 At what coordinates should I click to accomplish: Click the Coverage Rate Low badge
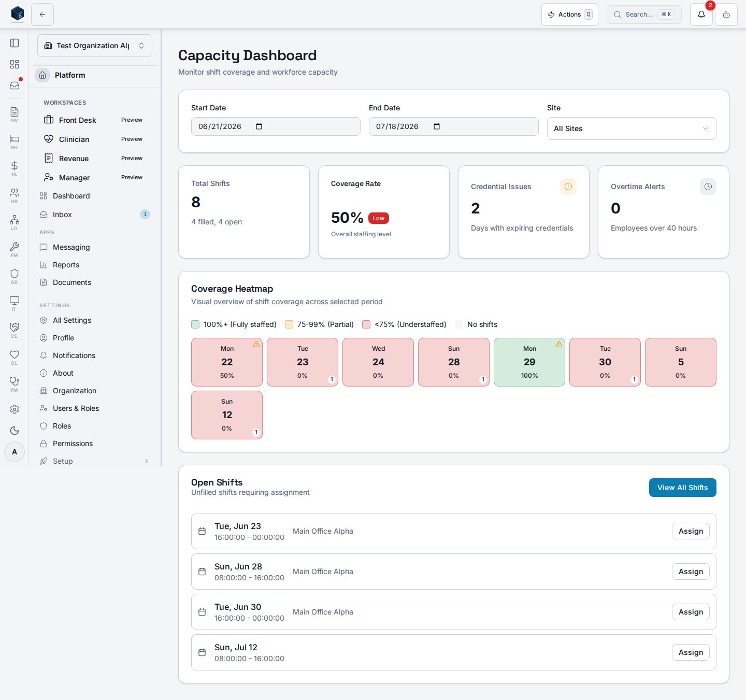click(379, 218)
